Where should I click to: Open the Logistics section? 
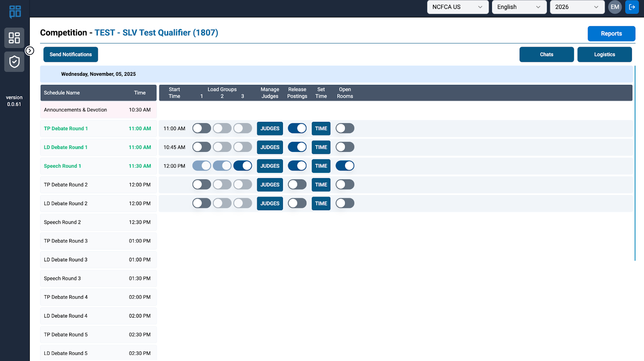coord(604,55)
